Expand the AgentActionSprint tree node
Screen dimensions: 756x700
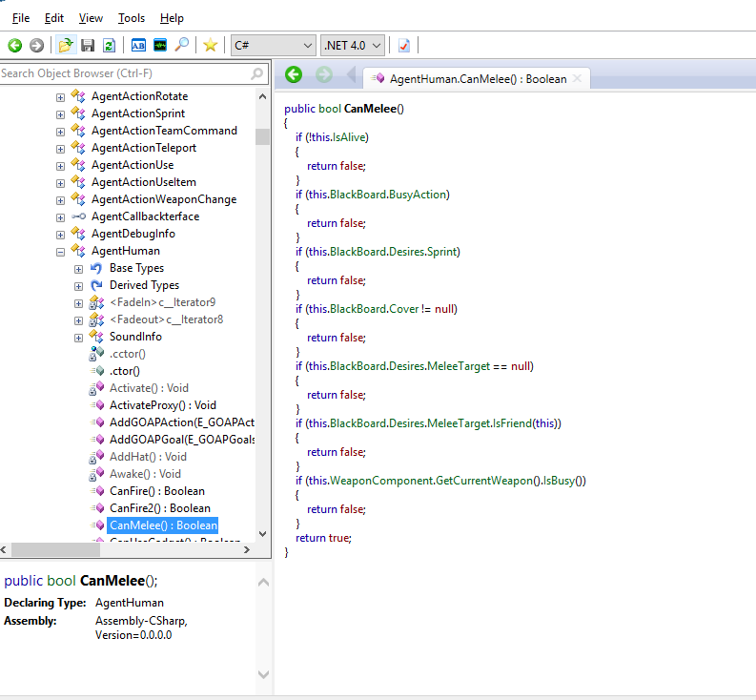coord(61,113)
